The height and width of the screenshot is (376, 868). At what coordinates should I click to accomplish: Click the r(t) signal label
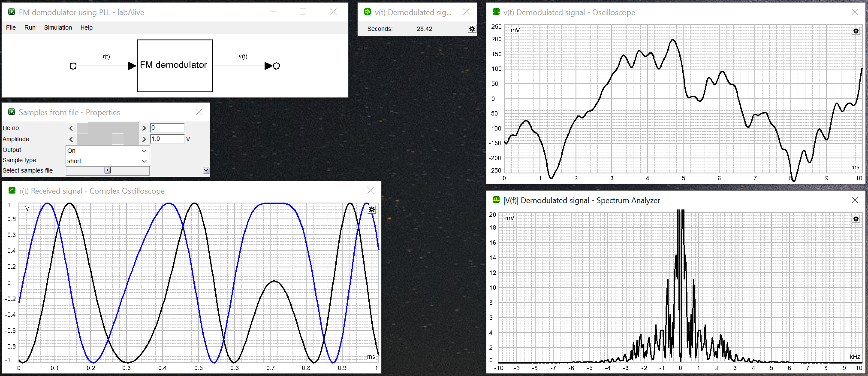(106, 57)
